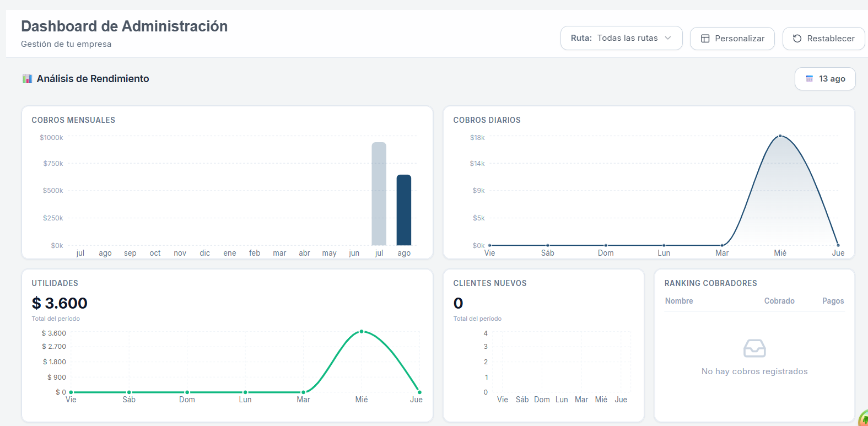
Task: Click the "Total del período" caption under Utilidades
Action: click(56, 319)
